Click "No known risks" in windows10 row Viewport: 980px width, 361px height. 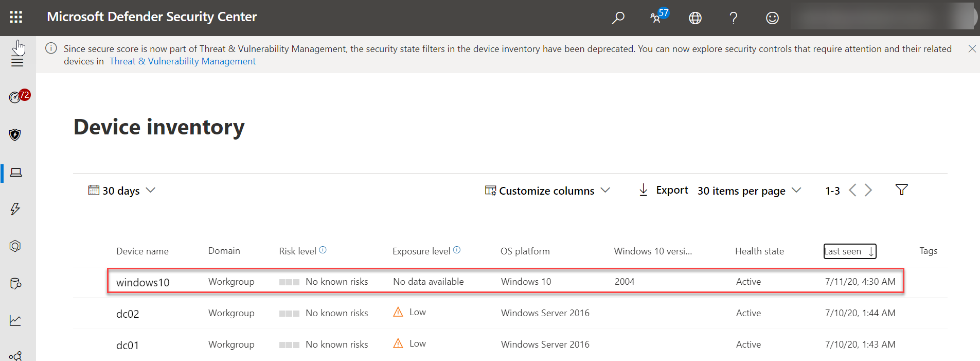pyautogui.click(x=337, y=282)
